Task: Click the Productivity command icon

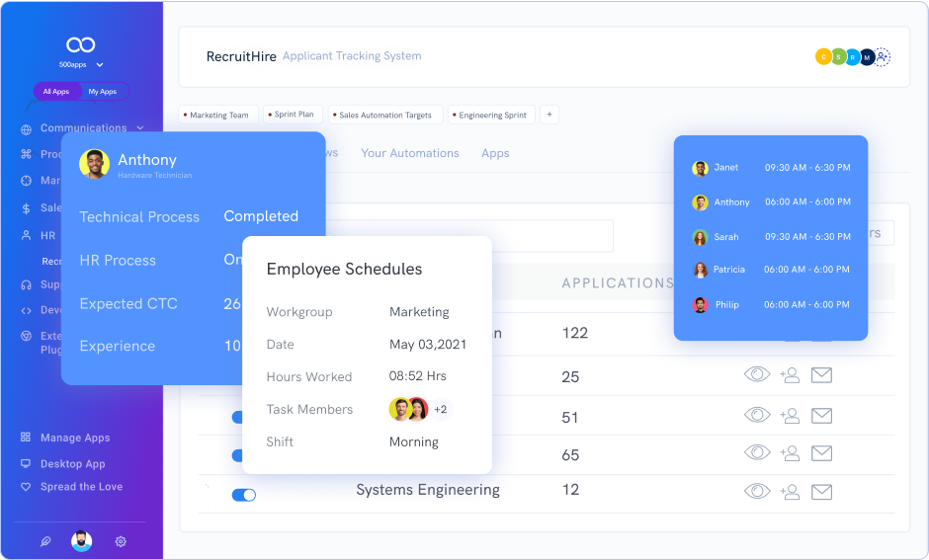Action: pyautogui.click(x=26, y=154)
